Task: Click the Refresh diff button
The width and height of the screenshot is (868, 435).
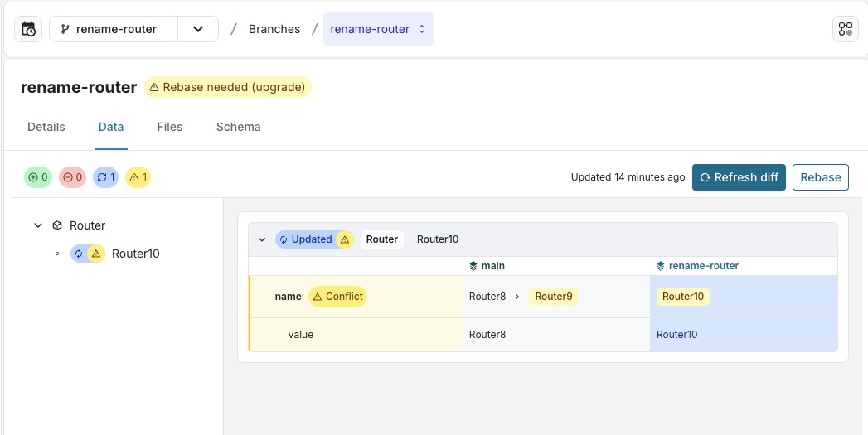Action: tap(739, 177)
